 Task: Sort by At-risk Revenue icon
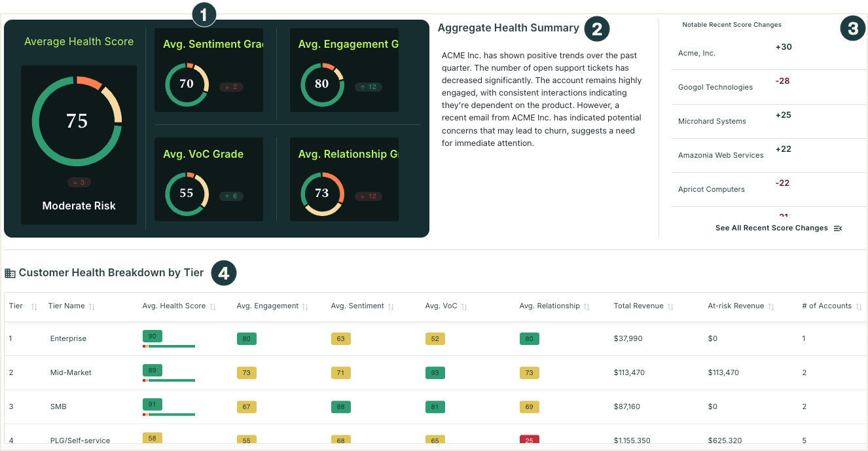(771, 306)
